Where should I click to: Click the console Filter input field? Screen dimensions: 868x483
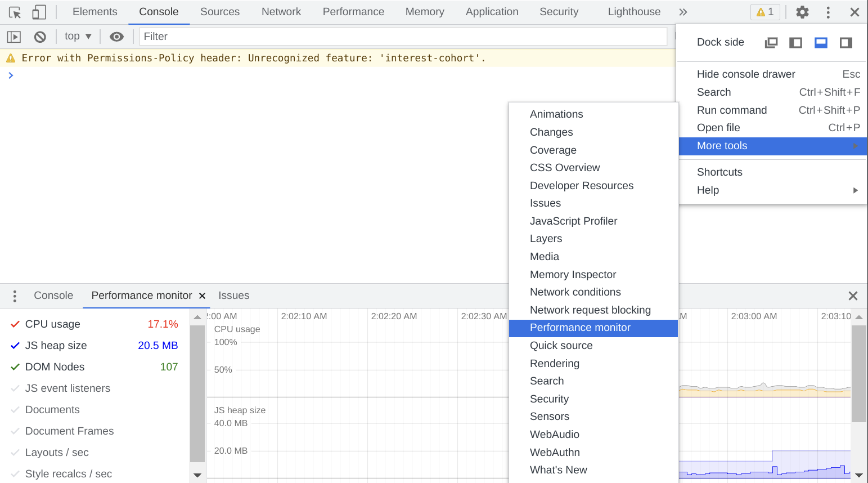pyautogui.click(x=403, y=37)
